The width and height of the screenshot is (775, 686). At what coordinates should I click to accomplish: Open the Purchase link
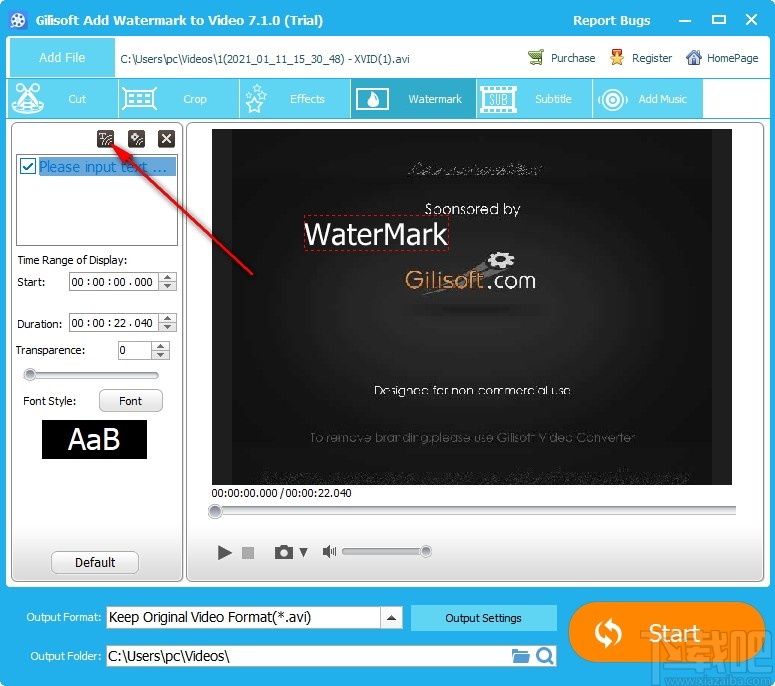coord(561,58)
